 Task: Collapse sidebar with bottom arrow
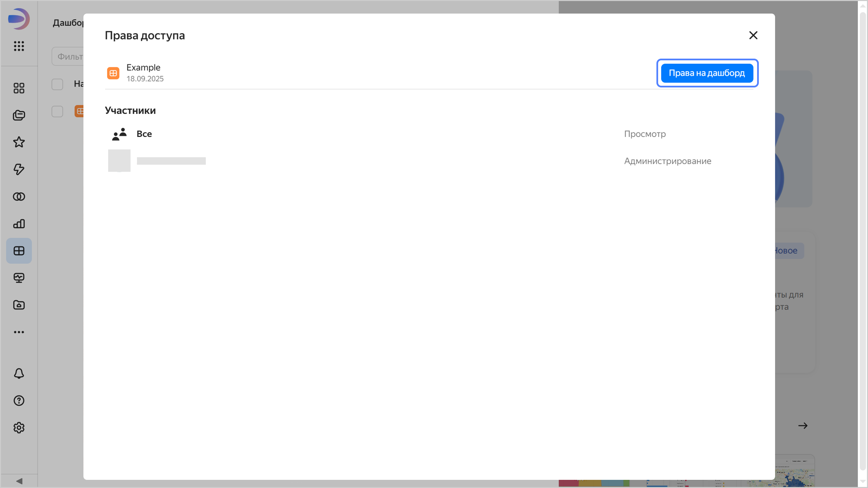point(19,481)
